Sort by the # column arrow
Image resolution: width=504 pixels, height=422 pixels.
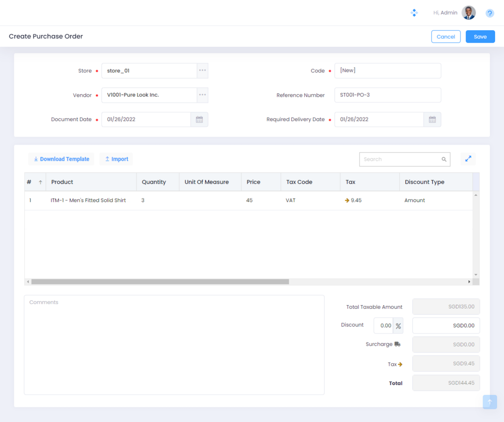click(40, 182)
